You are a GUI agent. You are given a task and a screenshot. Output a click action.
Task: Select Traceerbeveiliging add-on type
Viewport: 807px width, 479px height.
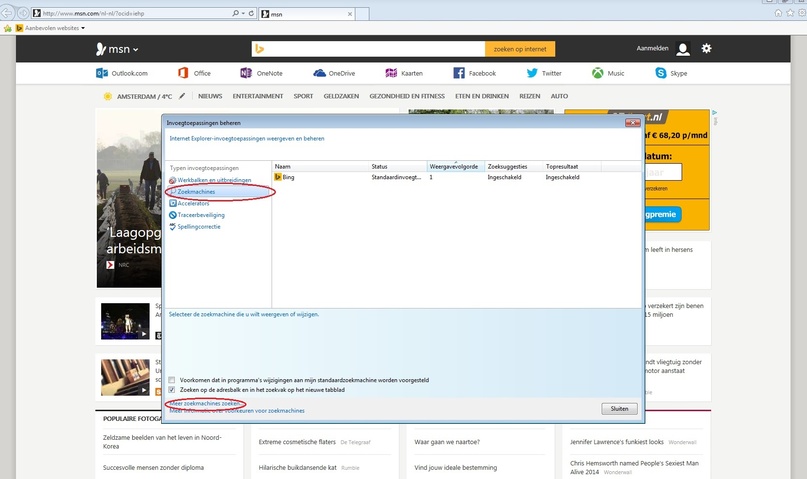[x=201, y=215]
